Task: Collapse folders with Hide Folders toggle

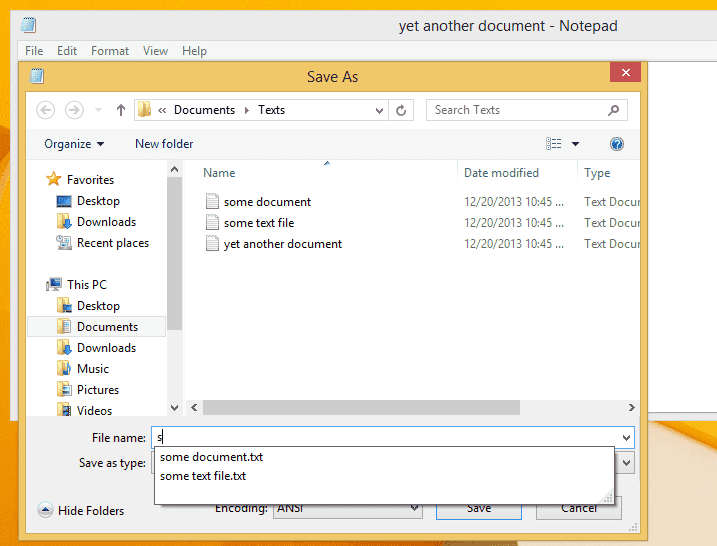Action: (81, 510)
